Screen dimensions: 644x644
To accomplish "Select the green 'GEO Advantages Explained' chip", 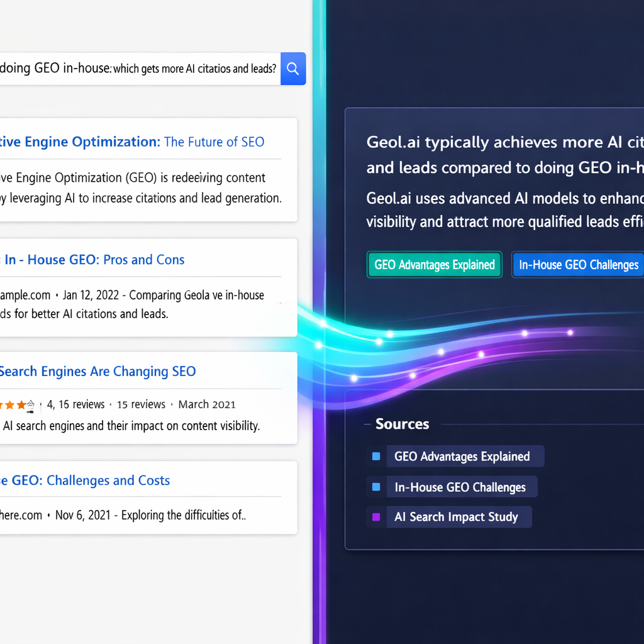I will click(434, 265).
